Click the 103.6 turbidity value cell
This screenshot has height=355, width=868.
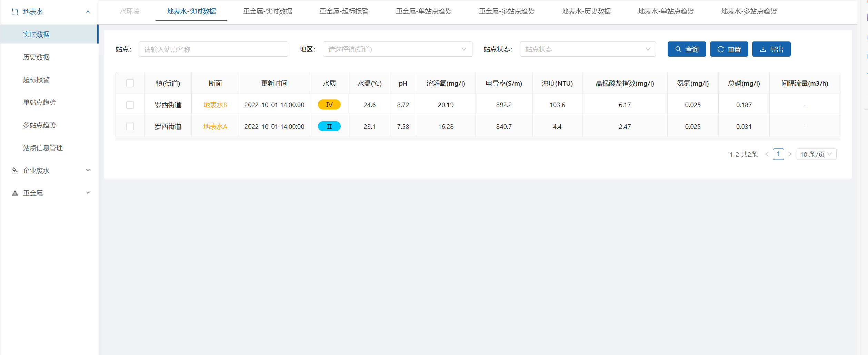(557, 105)
